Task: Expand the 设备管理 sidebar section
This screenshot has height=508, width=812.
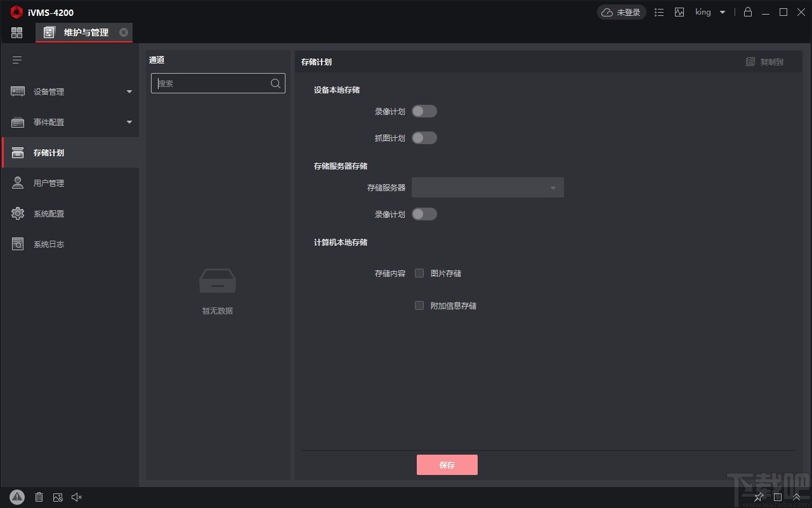Action: click(129, 91)
